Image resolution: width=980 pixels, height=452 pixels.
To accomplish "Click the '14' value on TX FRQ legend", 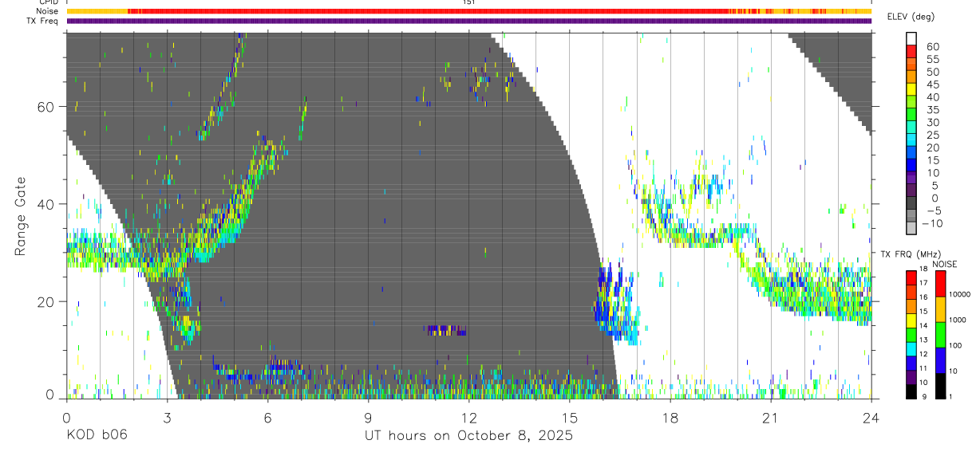I will click(x=925, y=327).
